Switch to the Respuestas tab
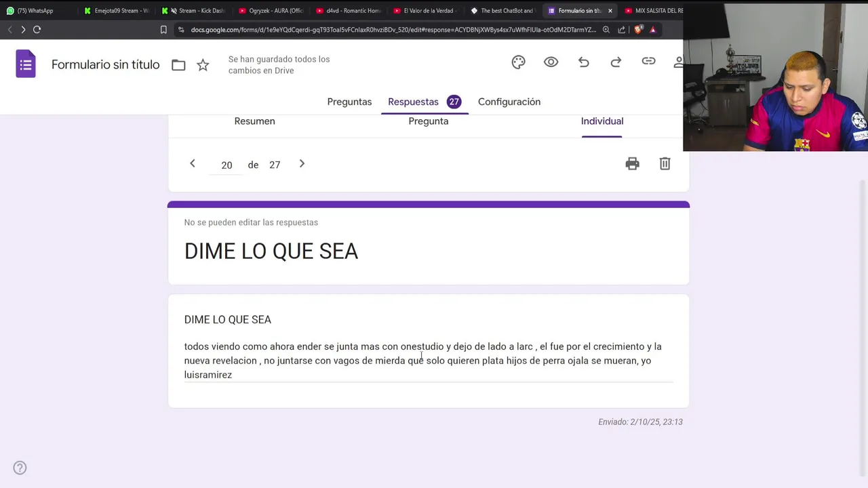 click(x=425, y=102)
